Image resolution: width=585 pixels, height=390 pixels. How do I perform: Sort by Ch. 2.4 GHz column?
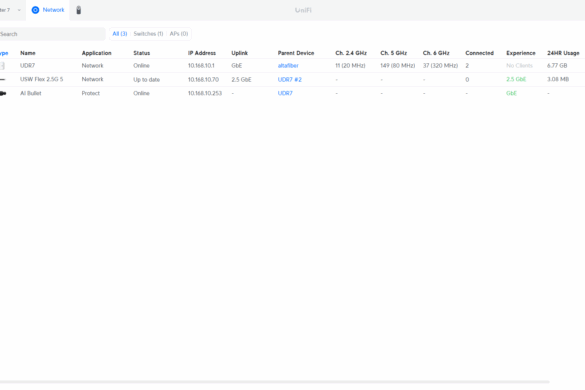point(351,53)
